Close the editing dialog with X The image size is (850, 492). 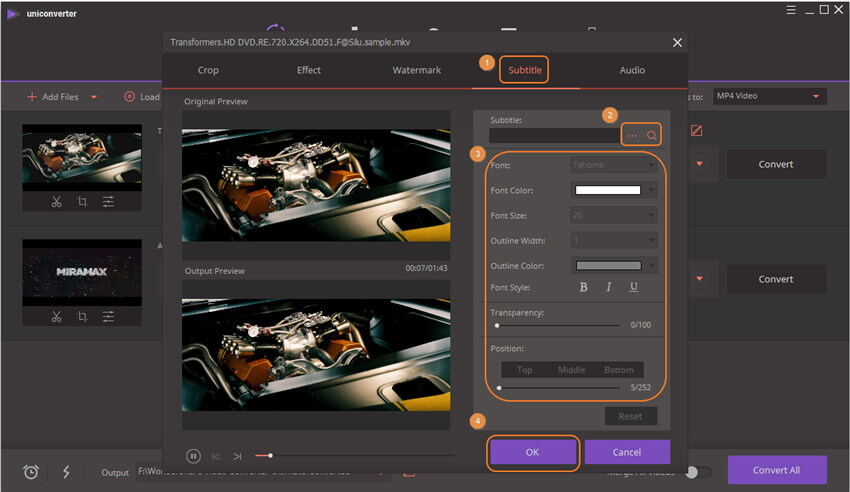pyautogui.click(x=677, y=42)
